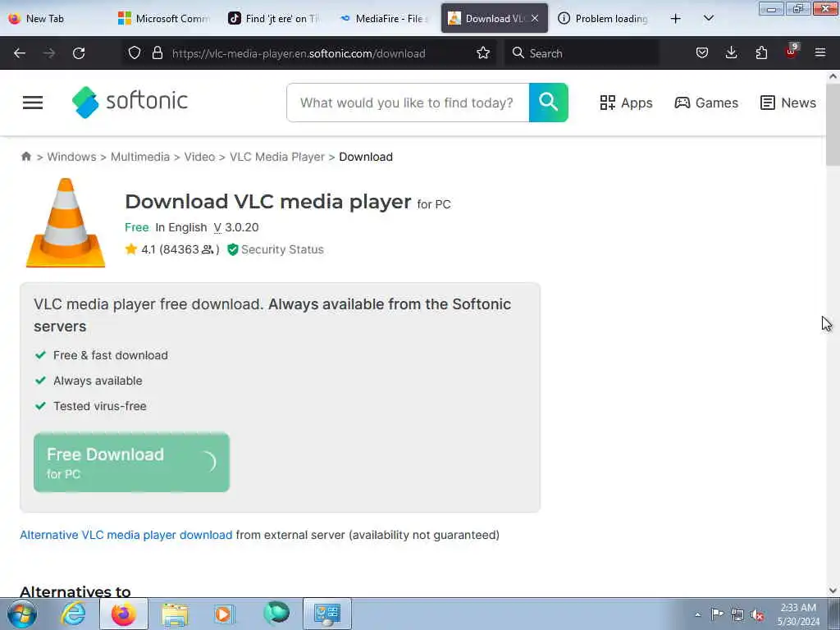
Task: Click the green Security Status shield
Action: point(232,249)
